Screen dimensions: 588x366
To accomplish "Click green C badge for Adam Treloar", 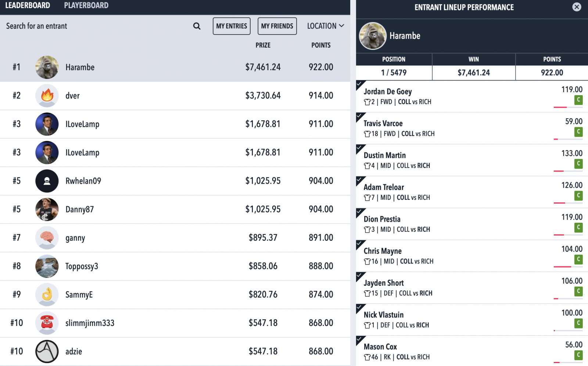I will (x=578, y=196).
